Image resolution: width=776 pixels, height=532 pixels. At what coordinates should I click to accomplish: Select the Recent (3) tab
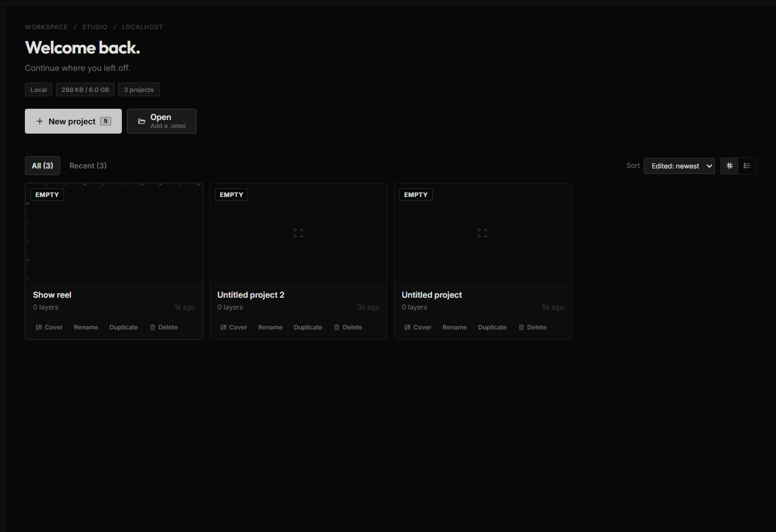pyautogui.click(x=88, y=166)
